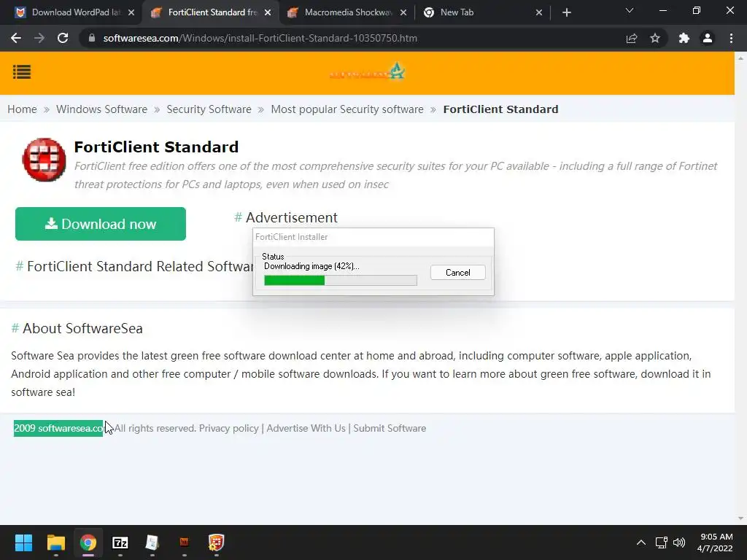747x560 pixels.
Task: Open the clock showing 9:05 AM
Action: pyautogui.click(x=715, y=542)
